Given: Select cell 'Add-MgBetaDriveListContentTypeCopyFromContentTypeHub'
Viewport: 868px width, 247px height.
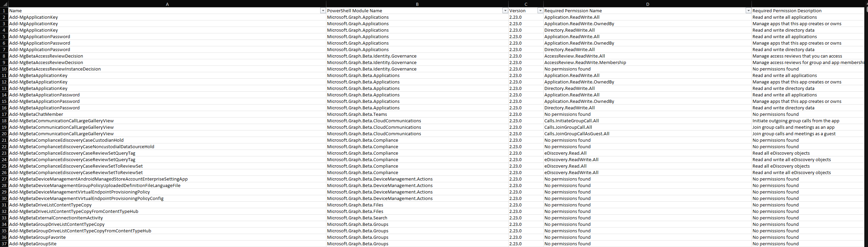Looking at the screenshot, I should coord(167,212).
